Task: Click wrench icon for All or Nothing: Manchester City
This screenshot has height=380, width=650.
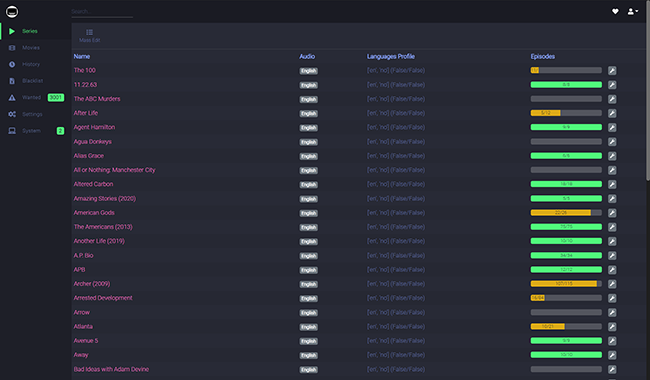Action: tap(612, 170)
